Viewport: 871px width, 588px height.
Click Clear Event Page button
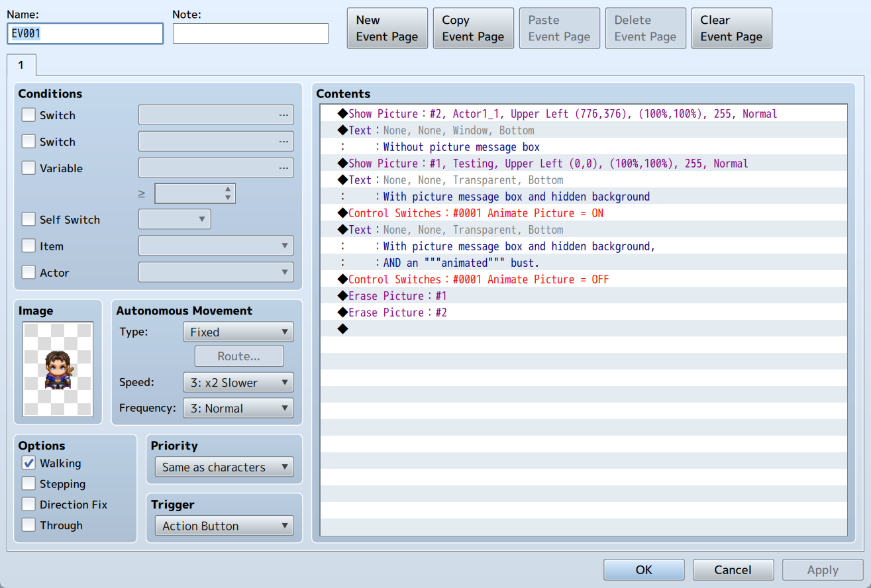(732, 28)
